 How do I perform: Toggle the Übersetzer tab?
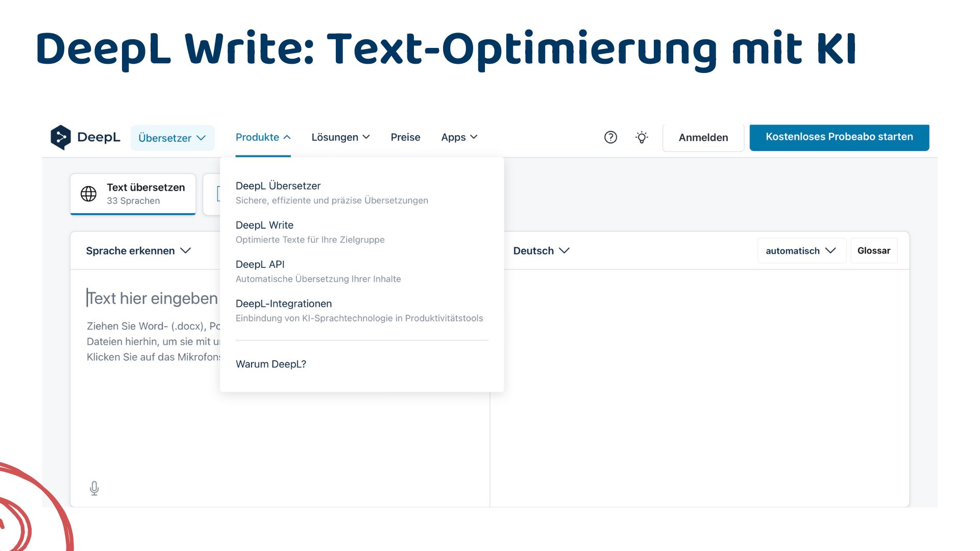(171, 137)
